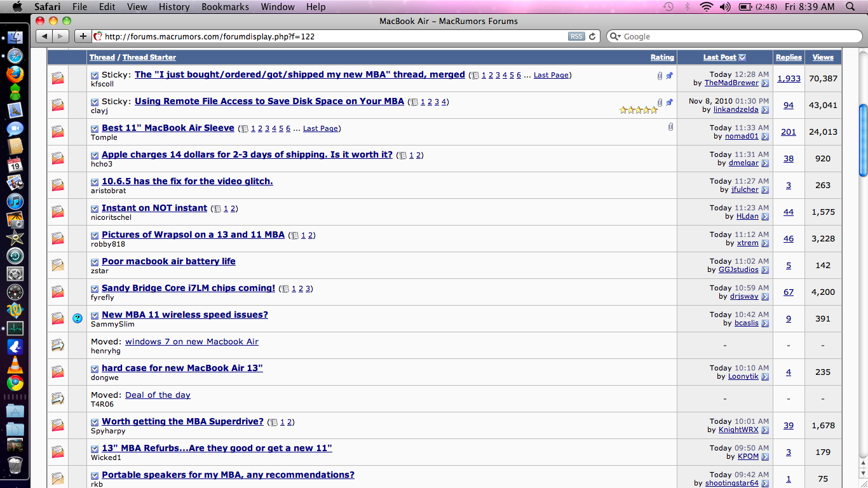Click the RSS button in address bar
This screenshot has height=488, width=868.
(576, 36)
